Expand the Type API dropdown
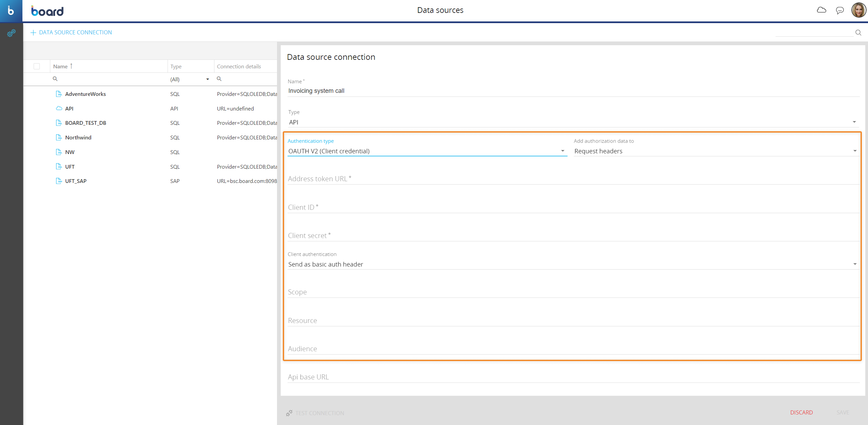This screenshot has height=425, width=868. (573, 122)
